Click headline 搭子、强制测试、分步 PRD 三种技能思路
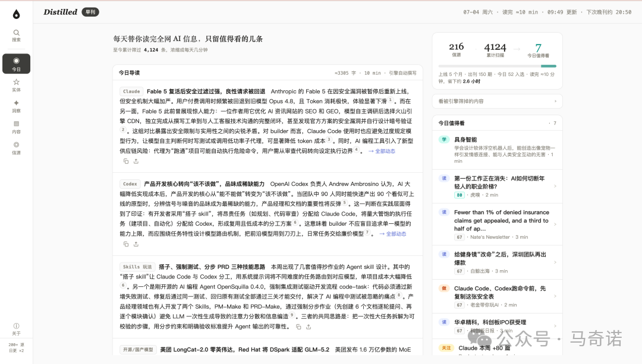The image size is (642, 364). point(212,267)
